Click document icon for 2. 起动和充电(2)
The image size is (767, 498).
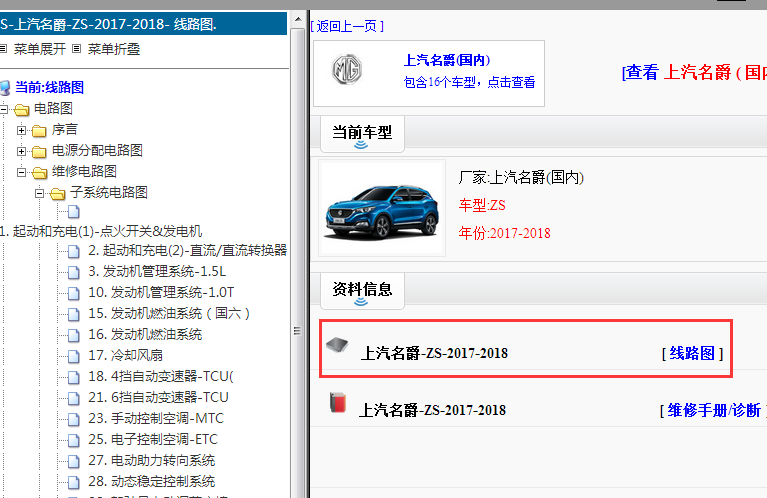[73, 251]
